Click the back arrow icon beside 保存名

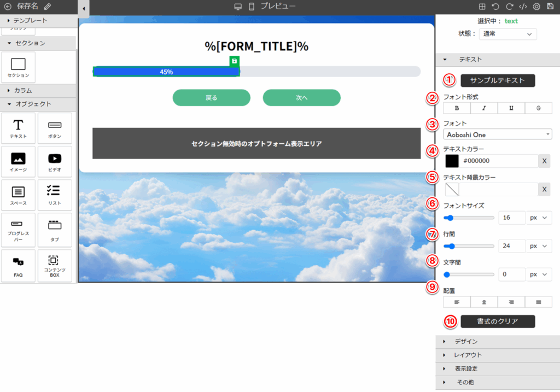tap(8, 7)
